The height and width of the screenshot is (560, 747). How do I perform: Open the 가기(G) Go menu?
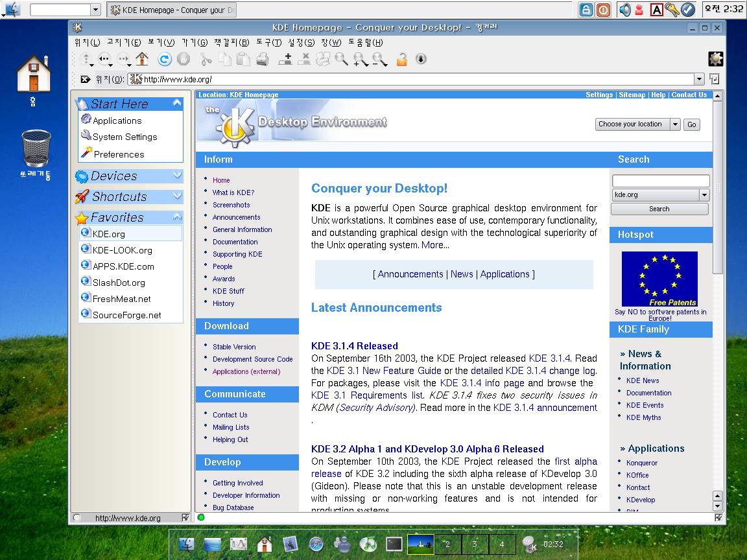click(x=195, y=42)
